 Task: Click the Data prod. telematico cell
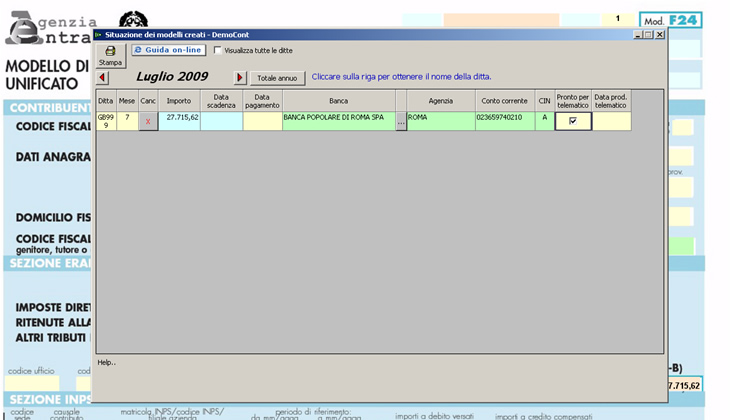point(612,121)
